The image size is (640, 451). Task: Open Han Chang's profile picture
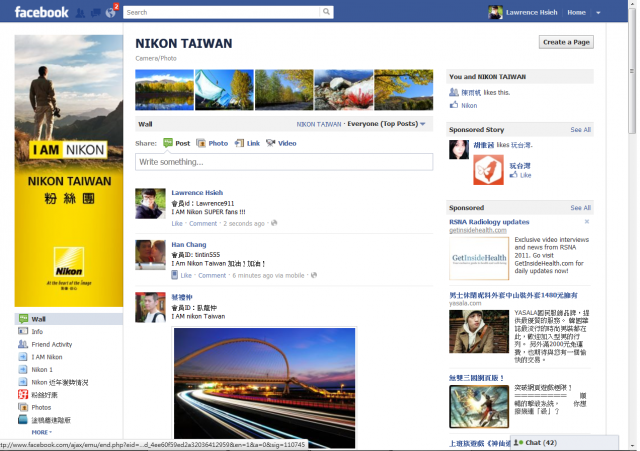[x=150, y=255]
